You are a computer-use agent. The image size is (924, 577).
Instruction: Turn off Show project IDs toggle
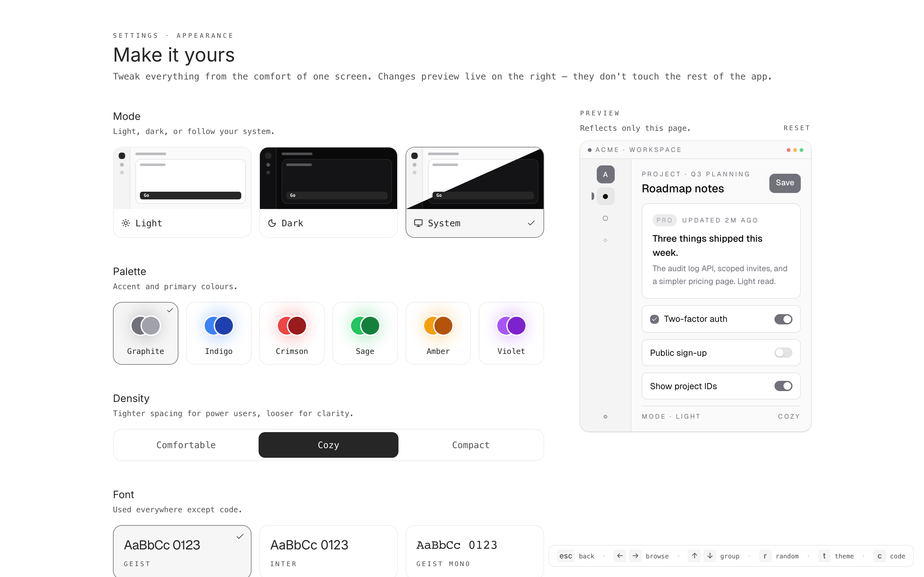point(783,386)
